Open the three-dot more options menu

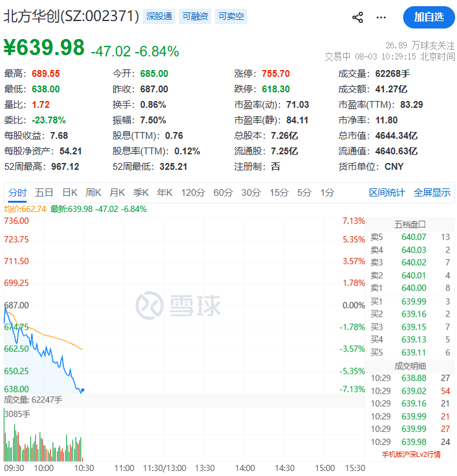[381, 17]
